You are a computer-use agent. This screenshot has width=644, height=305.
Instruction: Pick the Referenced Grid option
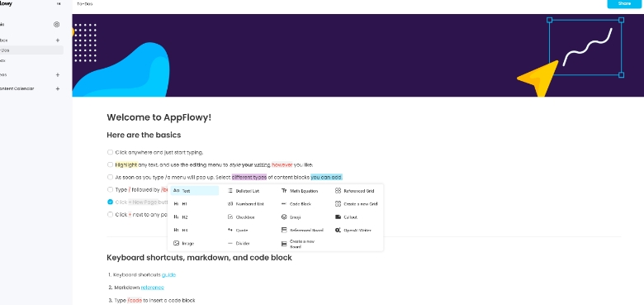(355, 191)
